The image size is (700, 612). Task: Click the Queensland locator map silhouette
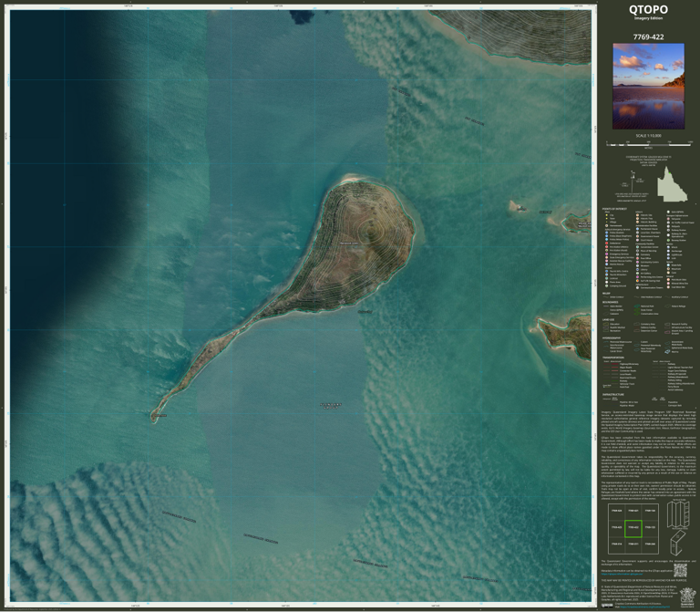point(672,183)
